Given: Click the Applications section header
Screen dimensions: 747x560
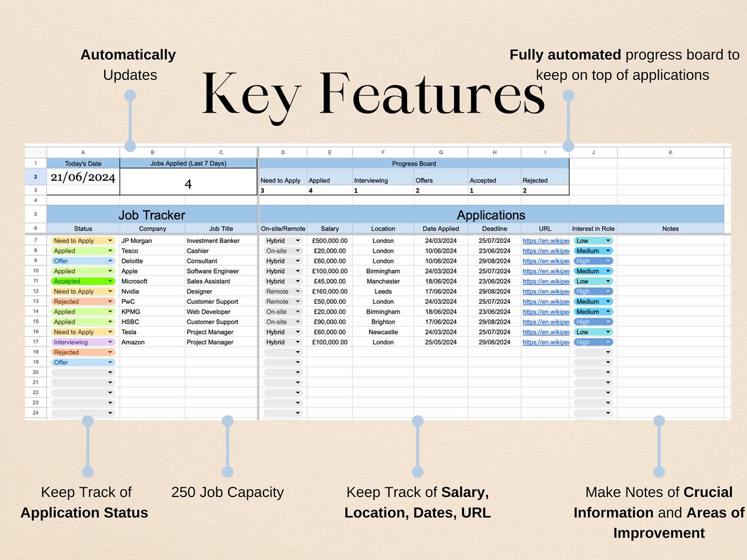Looking at the screenshot, I should point(491,215).
